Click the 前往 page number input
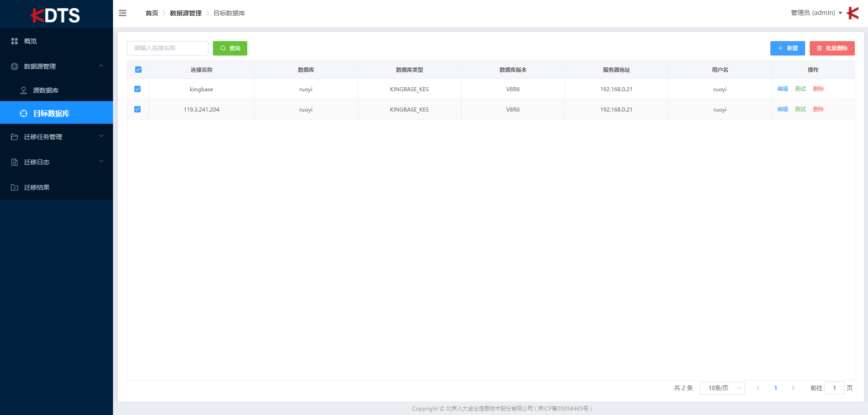This screenshot has height=415, width=868. [x=835, y=388]
